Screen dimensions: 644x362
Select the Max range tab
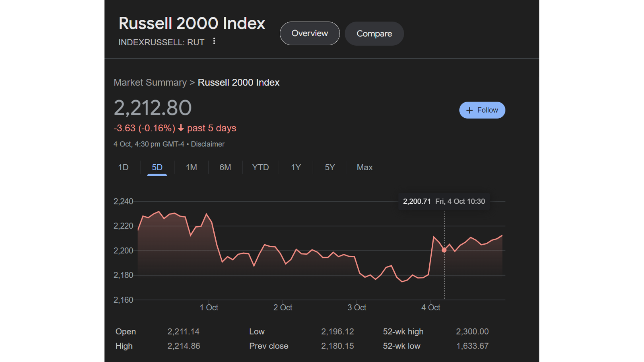[x=364, y=167]
